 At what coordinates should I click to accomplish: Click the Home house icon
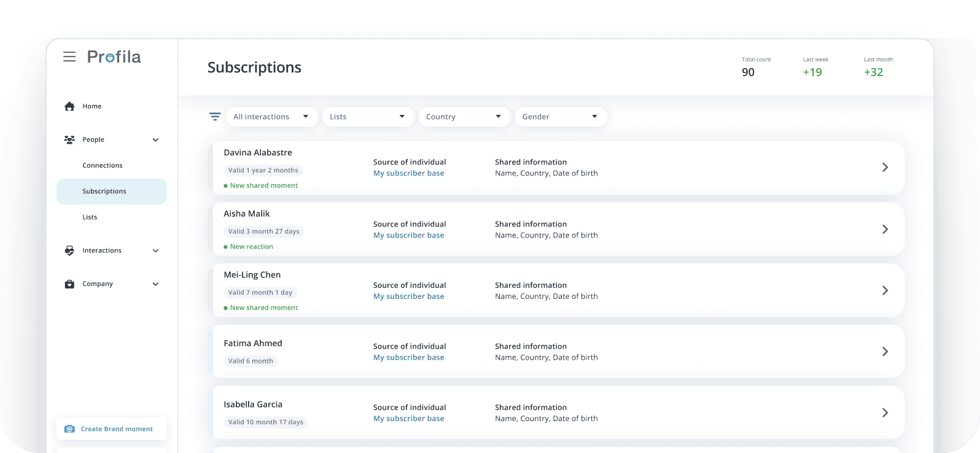pyautogui.click(x=69, y=106)
